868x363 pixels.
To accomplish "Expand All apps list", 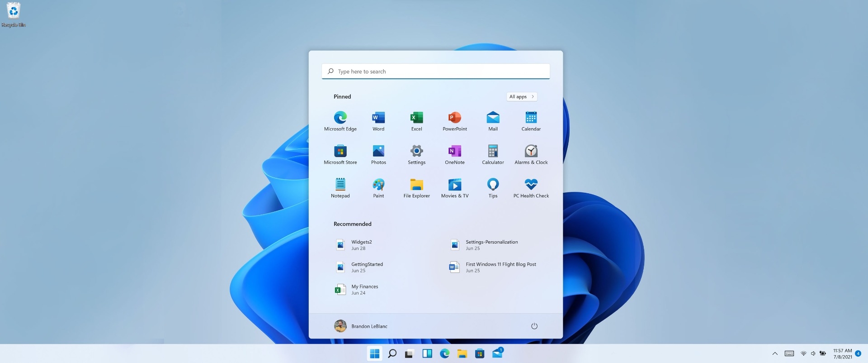I will point(522,96).
